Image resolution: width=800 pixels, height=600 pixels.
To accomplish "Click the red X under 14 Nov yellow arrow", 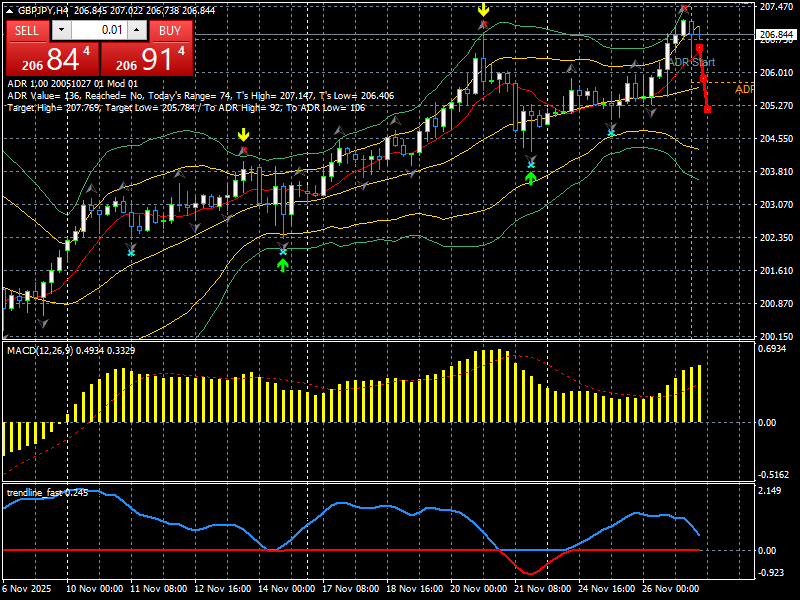I will 243,150.
